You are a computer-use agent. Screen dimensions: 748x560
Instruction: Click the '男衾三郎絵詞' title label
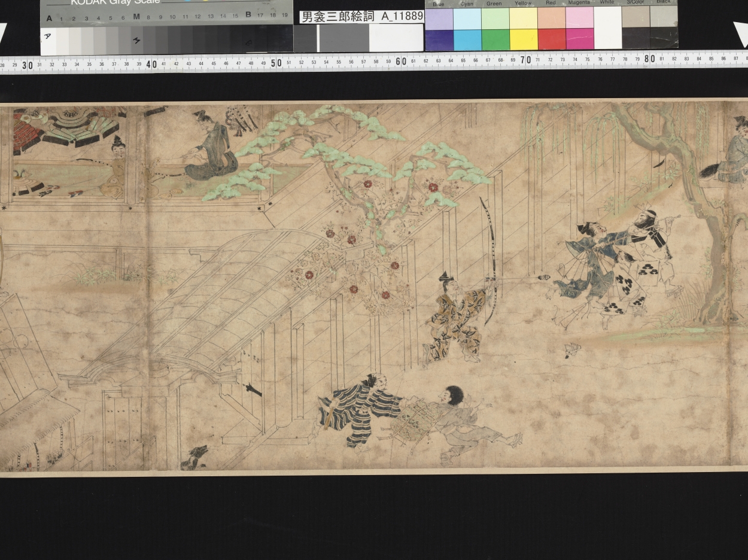click(337, 17)
